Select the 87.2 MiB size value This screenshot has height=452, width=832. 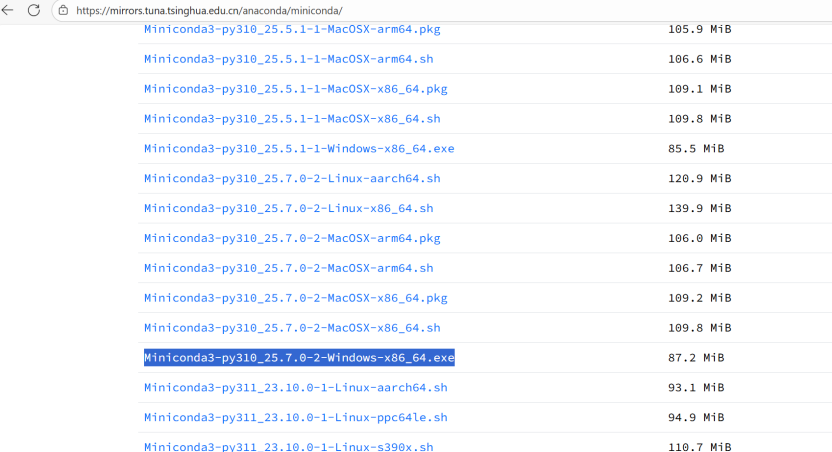pyautogui.click(x=696, y=358)
